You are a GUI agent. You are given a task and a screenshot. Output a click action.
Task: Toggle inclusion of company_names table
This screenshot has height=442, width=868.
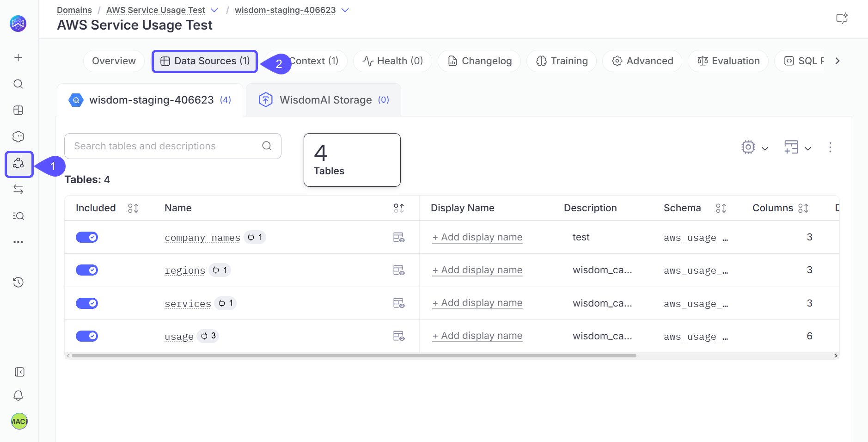(x=87, y=237)
